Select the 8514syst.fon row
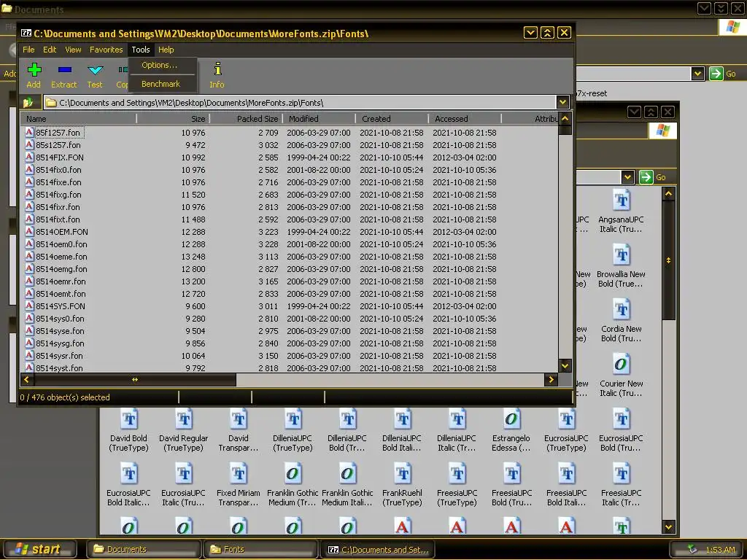Screen dimensions: 747x560 [x=290, y=367]
